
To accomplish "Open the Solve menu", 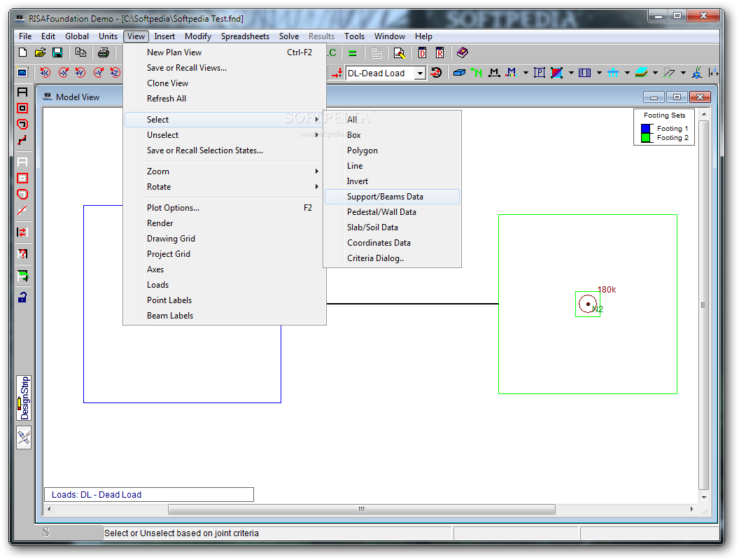I will point(289,36).
